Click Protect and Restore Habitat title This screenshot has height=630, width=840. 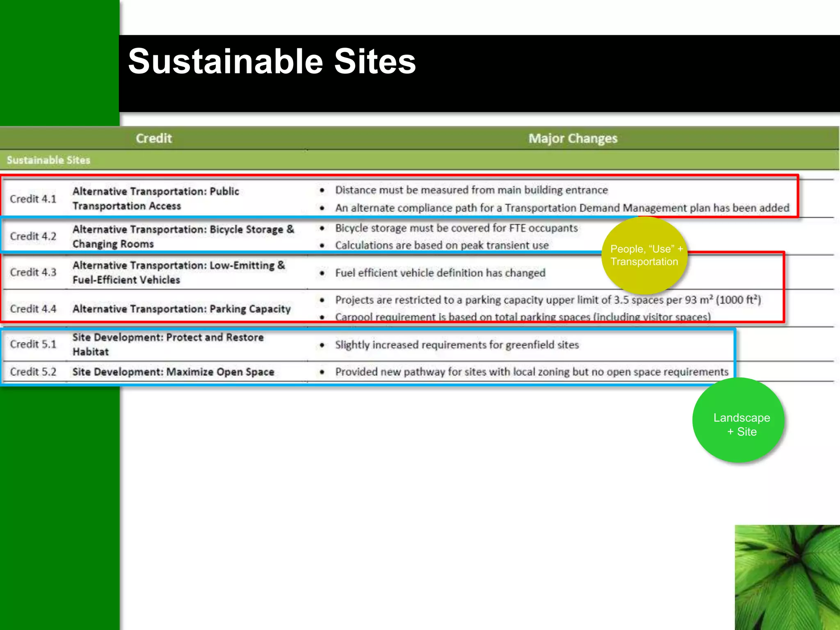tap(168, 345)
